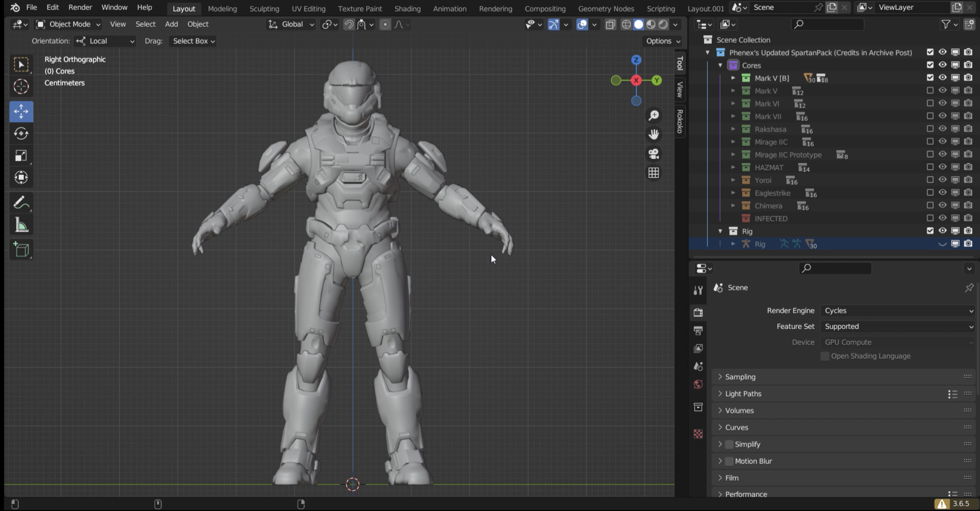This screenshot has height=511, width=980.
Task: Open Render Engine Cycles dropdown
Action: pos(898,311)
